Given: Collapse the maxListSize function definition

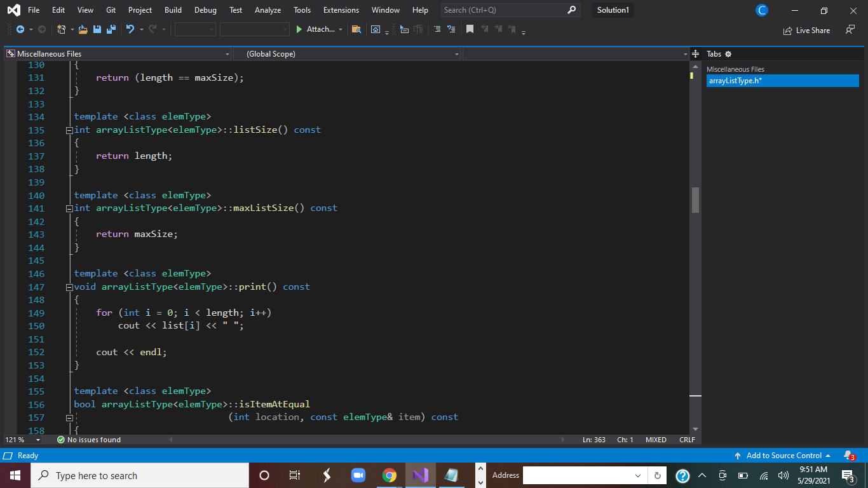Looking at the screenshot, I should (x=69, y=208).
